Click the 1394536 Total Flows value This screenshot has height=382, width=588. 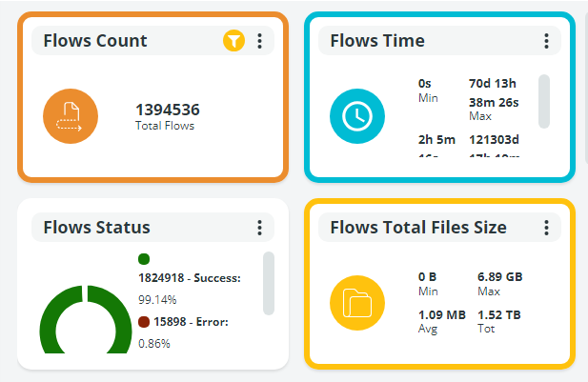[x=168, y=111]
